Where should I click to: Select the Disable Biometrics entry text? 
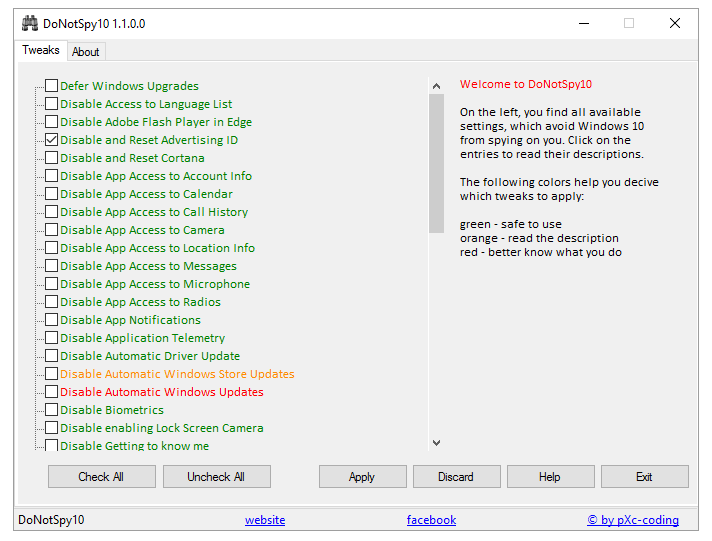pyautogui.click(x=112, y=410)
